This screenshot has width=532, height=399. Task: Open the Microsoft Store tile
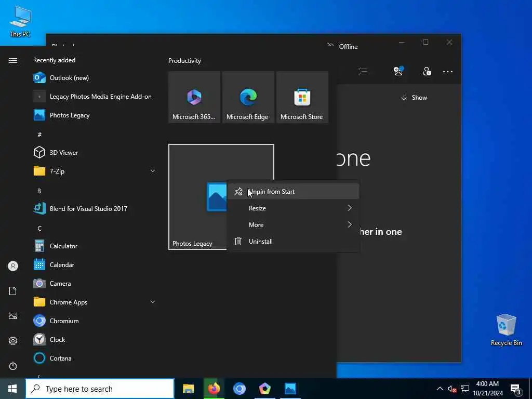pyautogui.click(x=302, y=97)
